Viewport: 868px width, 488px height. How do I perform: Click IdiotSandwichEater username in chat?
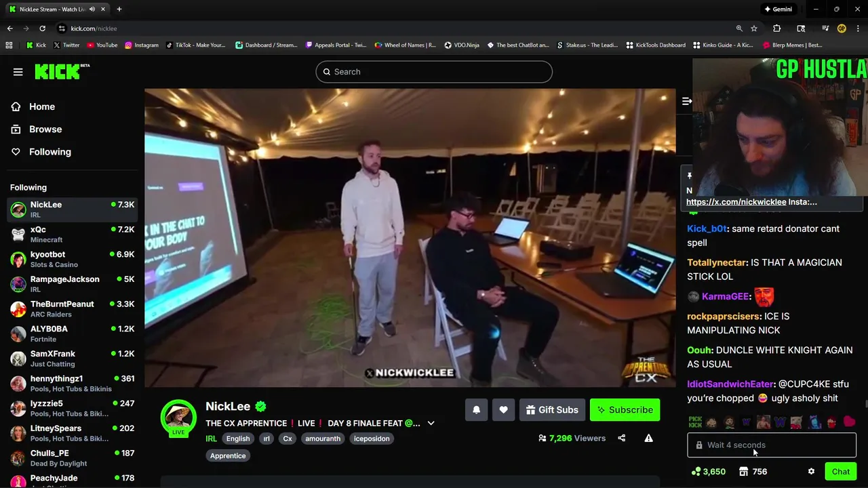tap(730, 384)
